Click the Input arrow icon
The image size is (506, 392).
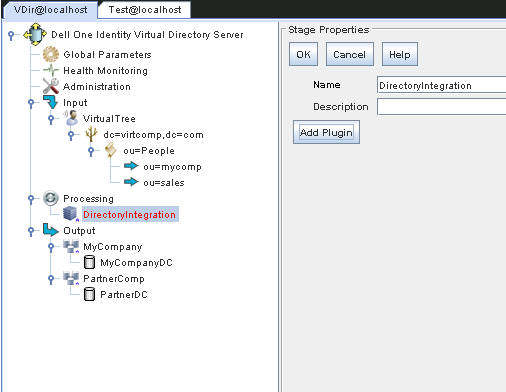click(51, 102)
